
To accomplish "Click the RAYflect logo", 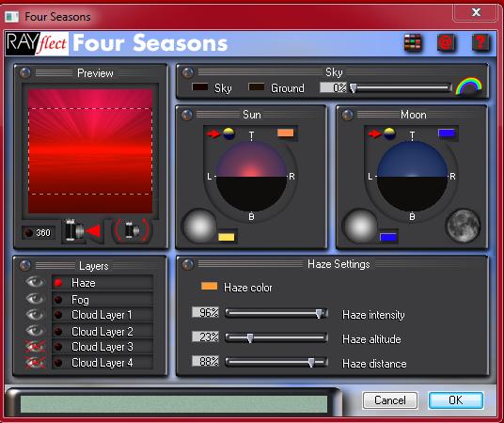I will 37,44.
